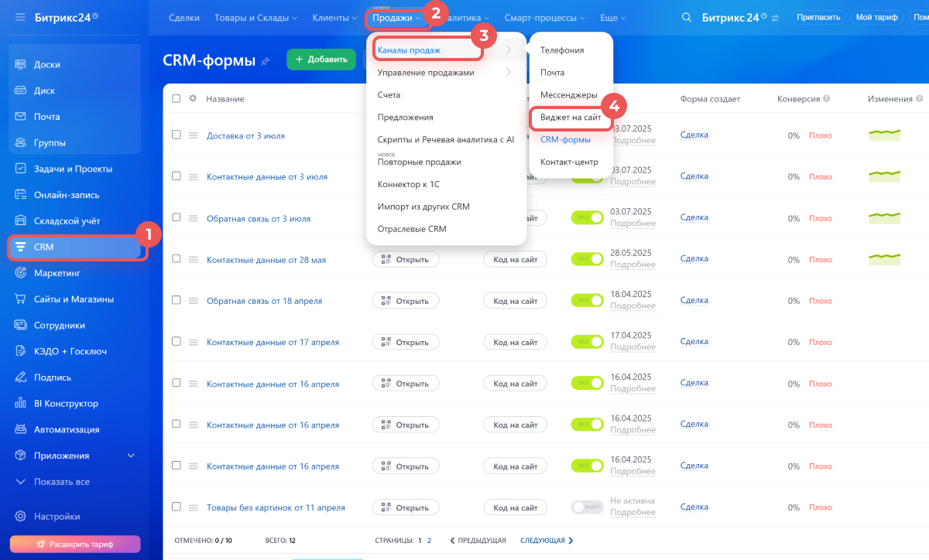Expand Клиенты dropdown in top menu
929x560 pixels.
point(335,17)
